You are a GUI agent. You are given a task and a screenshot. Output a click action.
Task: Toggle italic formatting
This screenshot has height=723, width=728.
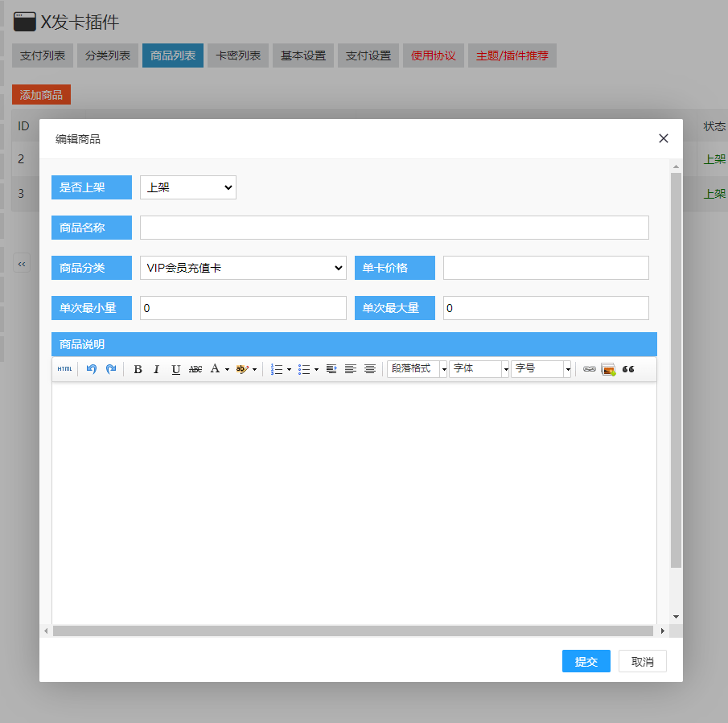[157, 369]
